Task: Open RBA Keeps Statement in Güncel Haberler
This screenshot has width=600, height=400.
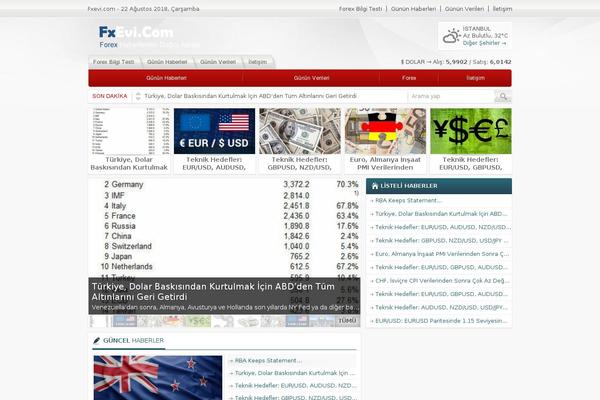Action: pyautogui.click(x=266, y=361)
